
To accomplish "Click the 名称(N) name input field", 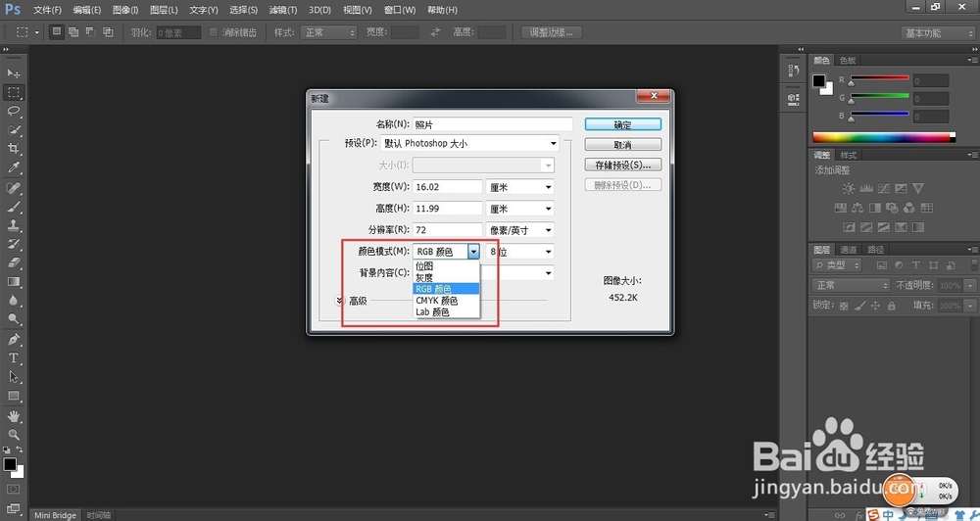I will pyautogui.click(x=493, y=124).
